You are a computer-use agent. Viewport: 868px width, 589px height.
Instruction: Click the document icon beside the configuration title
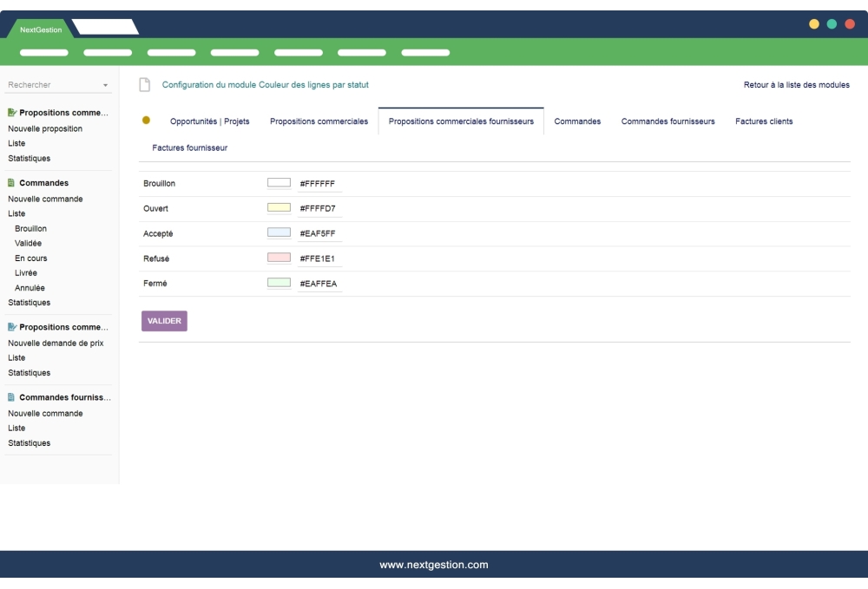(x=143, y=83)
